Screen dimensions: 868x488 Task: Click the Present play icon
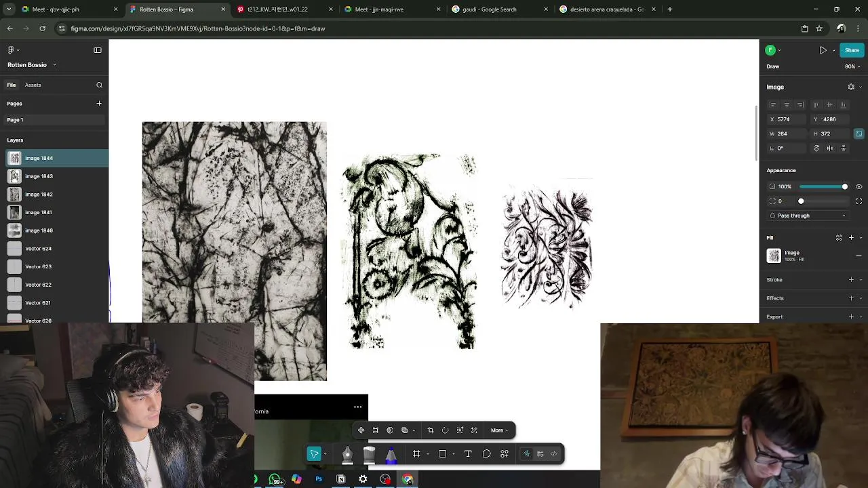(823, 50)
